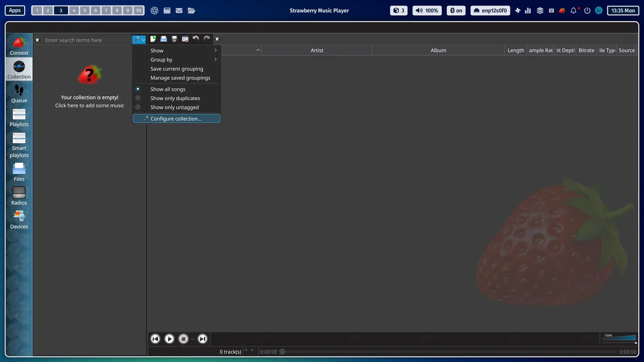Select Show only untagged radio option
The width and height of the screenshot is (644, 362).
(x=177, y=107)
